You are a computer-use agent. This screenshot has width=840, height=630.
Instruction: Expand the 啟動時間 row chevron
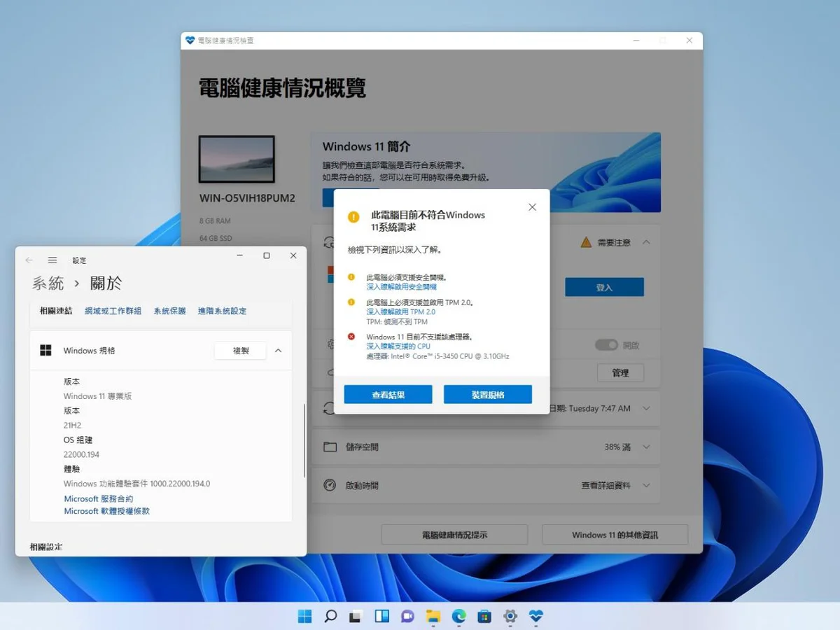point(646,485)
